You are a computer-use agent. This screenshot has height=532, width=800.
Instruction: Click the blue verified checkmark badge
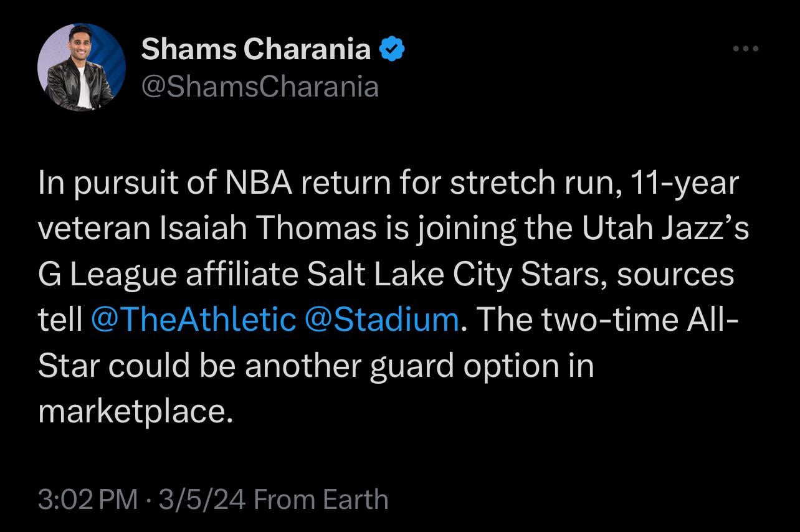coord(393,49)
